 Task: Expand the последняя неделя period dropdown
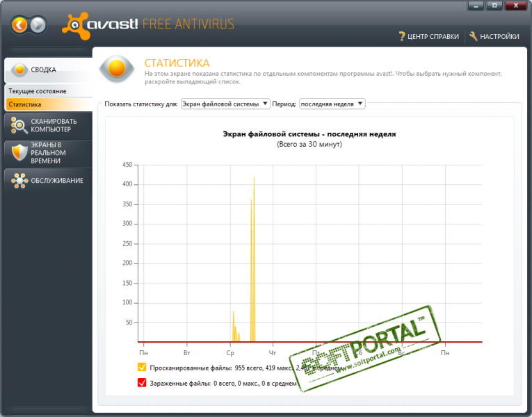(x=332, y=104)
